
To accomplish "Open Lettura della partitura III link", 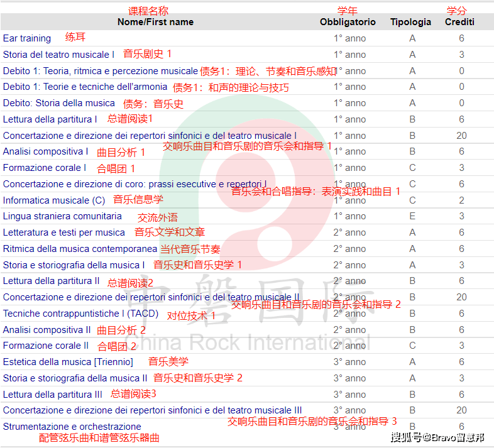I will (x=53, y=395).
